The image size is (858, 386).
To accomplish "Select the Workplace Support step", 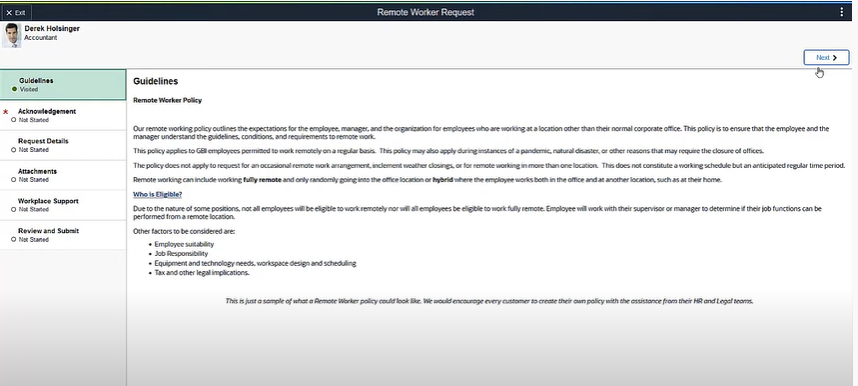I will click(x=63, y=205).
